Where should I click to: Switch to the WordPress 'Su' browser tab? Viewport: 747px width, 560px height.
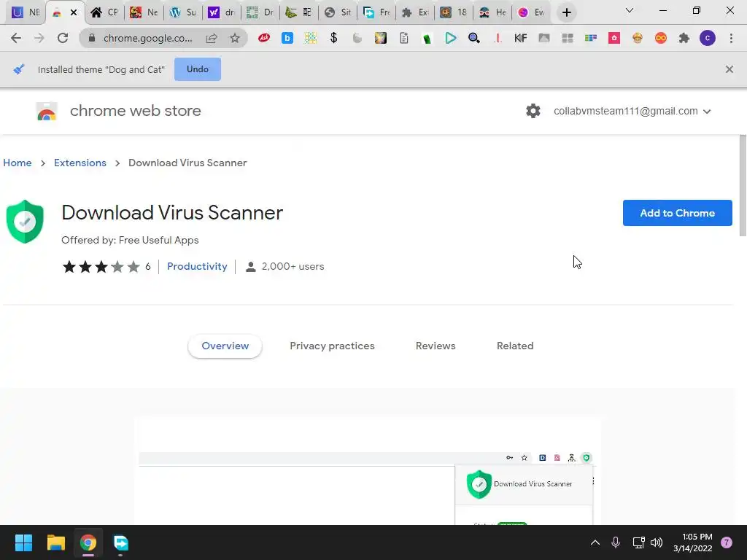tap(183, 12)
